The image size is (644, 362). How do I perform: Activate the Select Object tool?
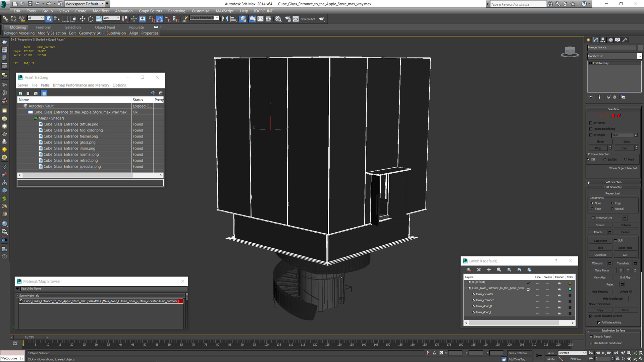point(49,19)
